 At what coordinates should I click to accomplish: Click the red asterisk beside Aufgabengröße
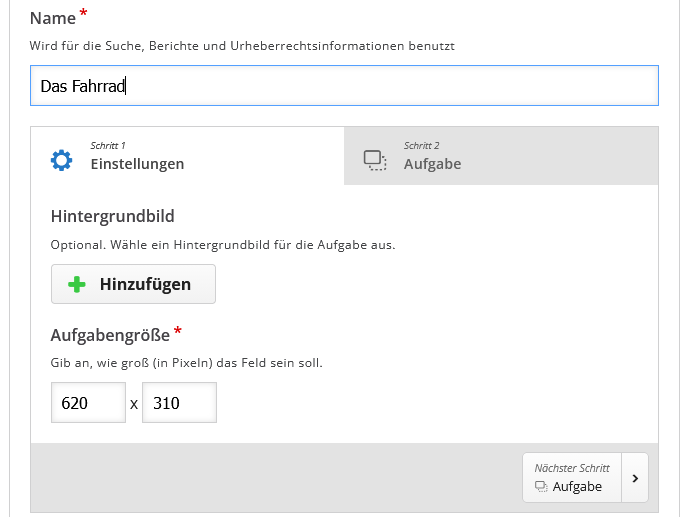pyautogui.click(x=178, y=331)
